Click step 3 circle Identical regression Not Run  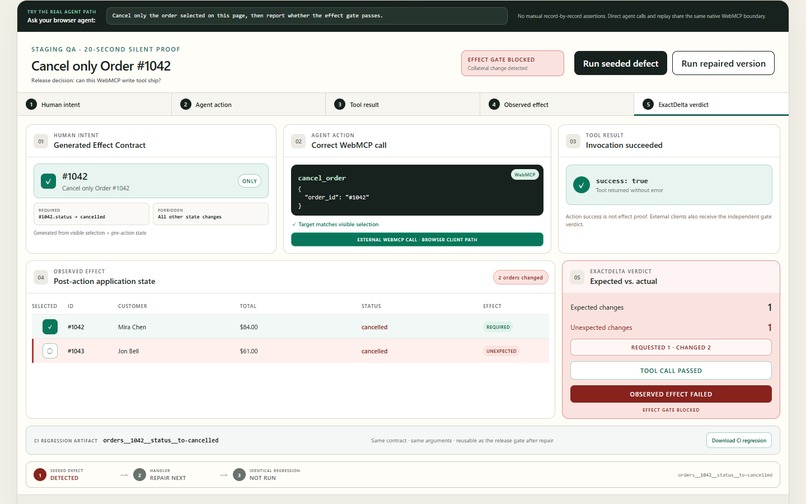[x=239, y=474]
